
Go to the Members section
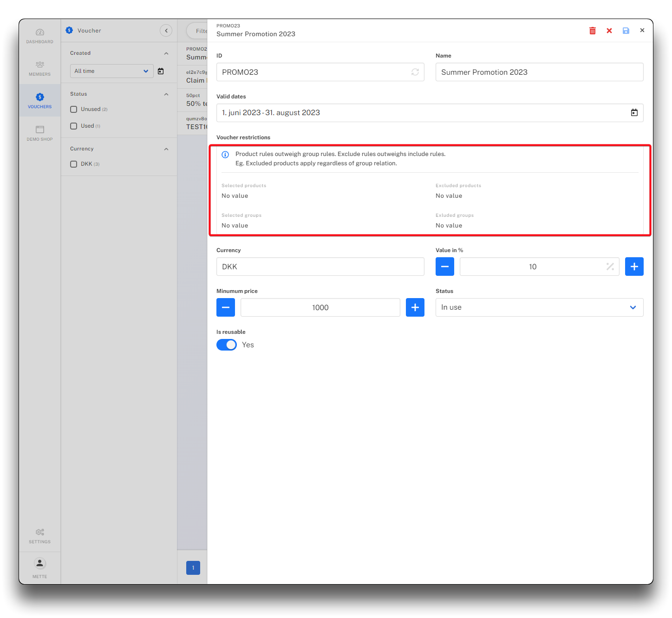tap(40, 68)
